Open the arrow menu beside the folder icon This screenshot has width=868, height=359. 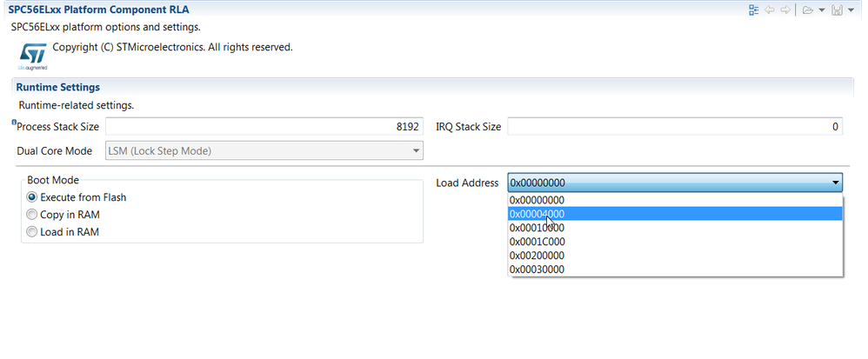822,10
